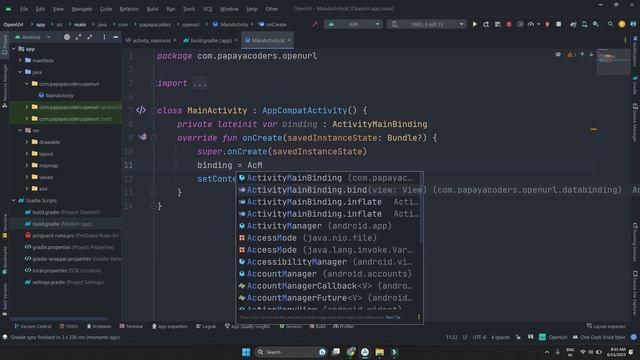Switch to the build.gradle (app) tab

(211, 40)
